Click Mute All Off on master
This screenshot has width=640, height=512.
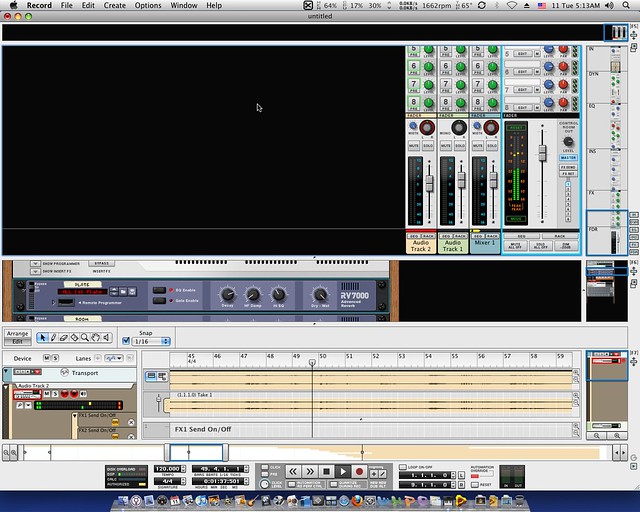(x=515, y=246)
